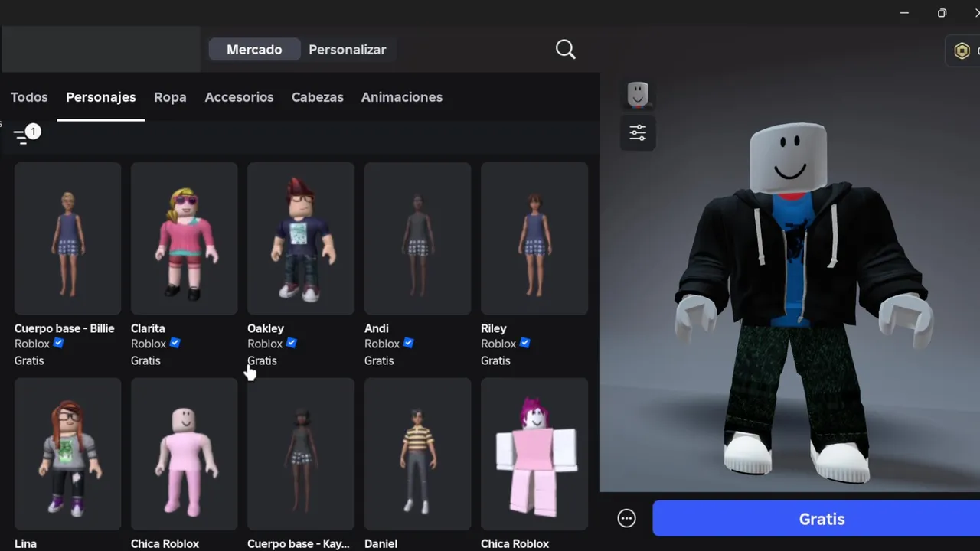Minimize the application window
The width and height of the screenshot is (980, 551).
pos(904,12)
